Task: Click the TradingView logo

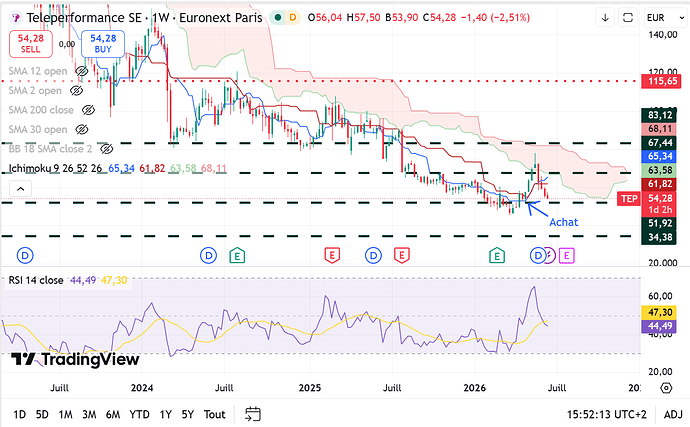Action: tap(75, 359)
